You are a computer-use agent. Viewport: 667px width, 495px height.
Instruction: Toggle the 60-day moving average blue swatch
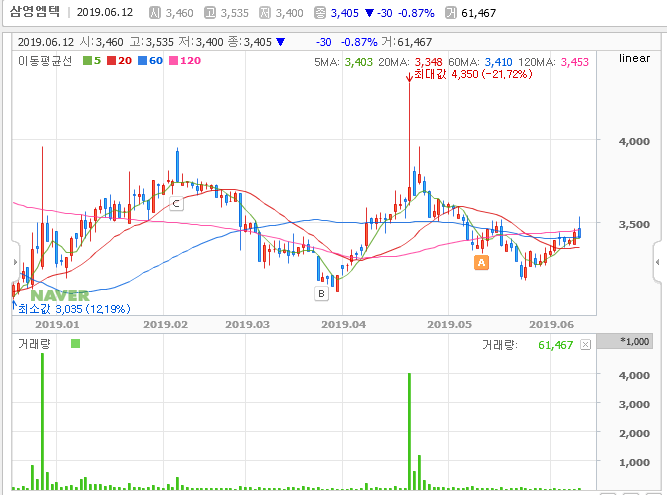tap(143, 61)
